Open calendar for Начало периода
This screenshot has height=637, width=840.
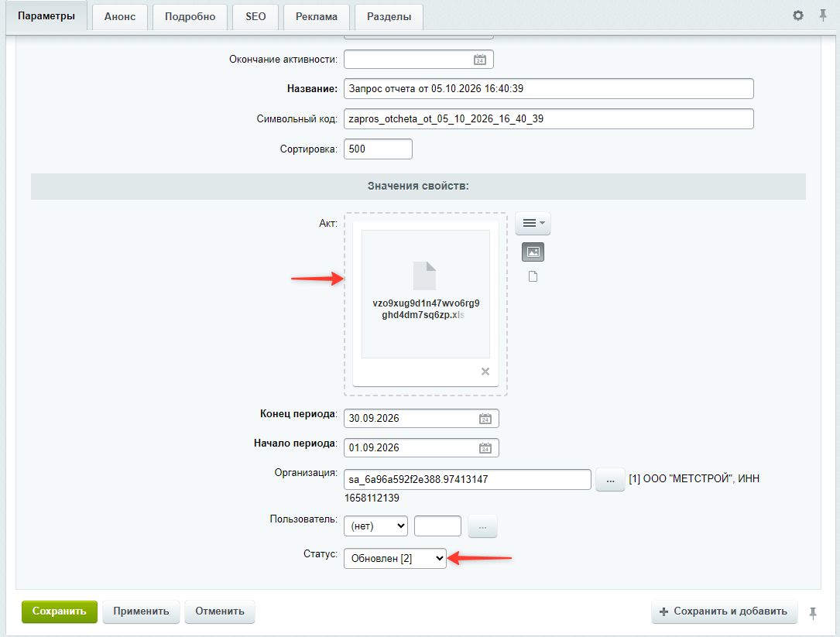tap(485, 448)
